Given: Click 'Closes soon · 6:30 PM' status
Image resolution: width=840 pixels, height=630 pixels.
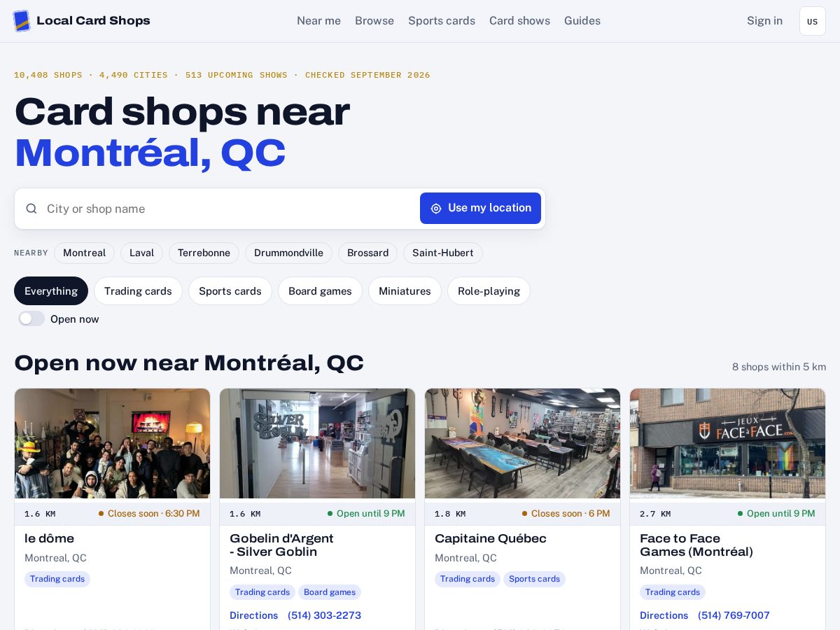Looking at the screenshot, I should coord(149,513).
